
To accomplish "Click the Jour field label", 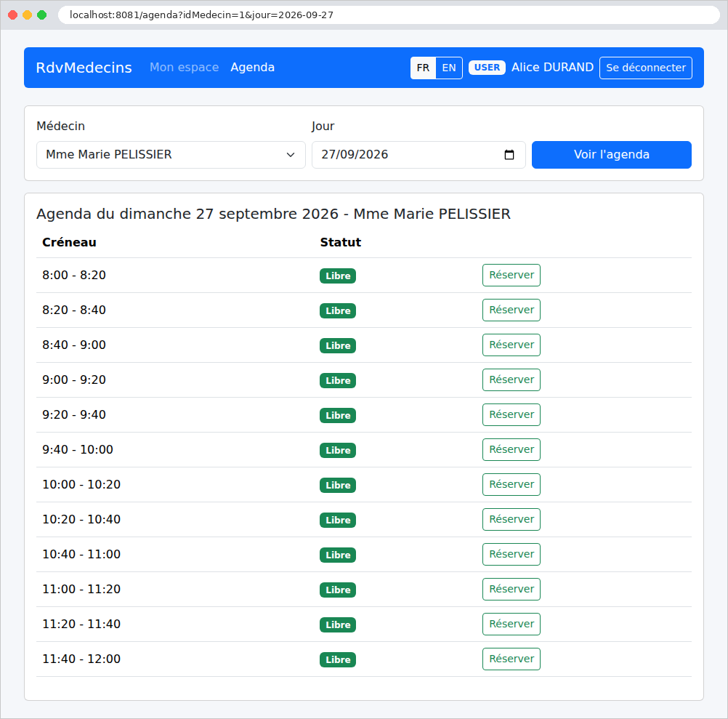I will pyautogui.click(x=323, y=126).
